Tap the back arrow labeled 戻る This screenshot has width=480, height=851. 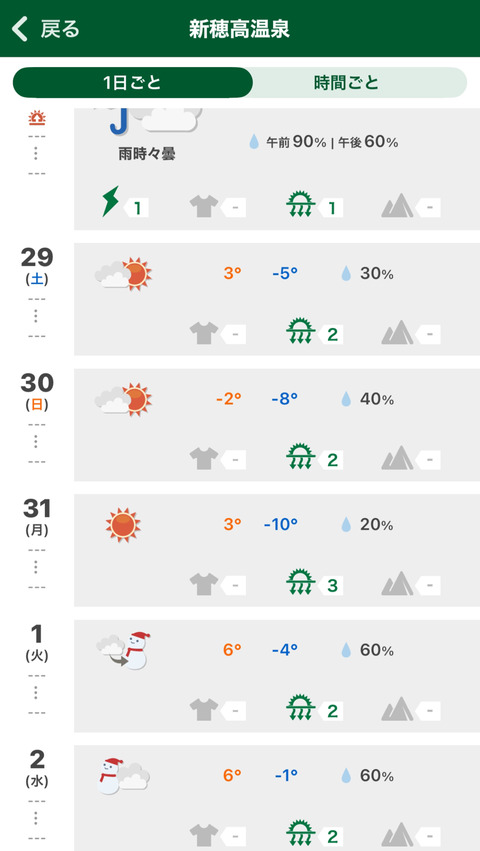46,29
